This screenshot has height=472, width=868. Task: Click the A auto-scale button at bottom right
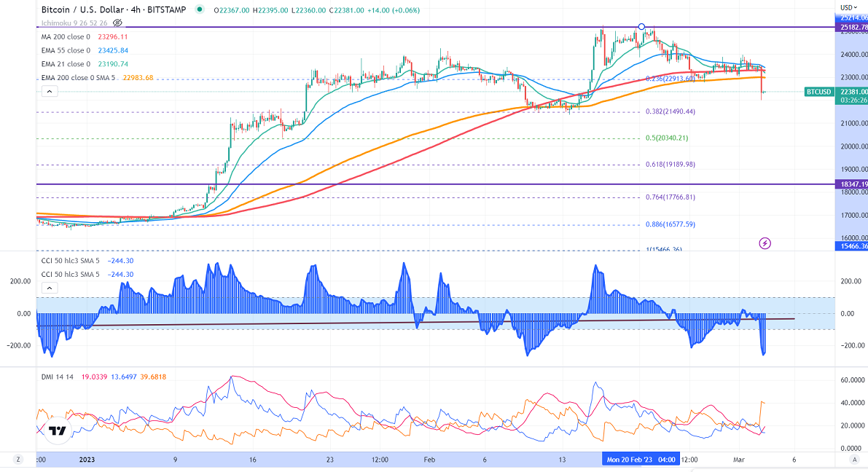853,460
